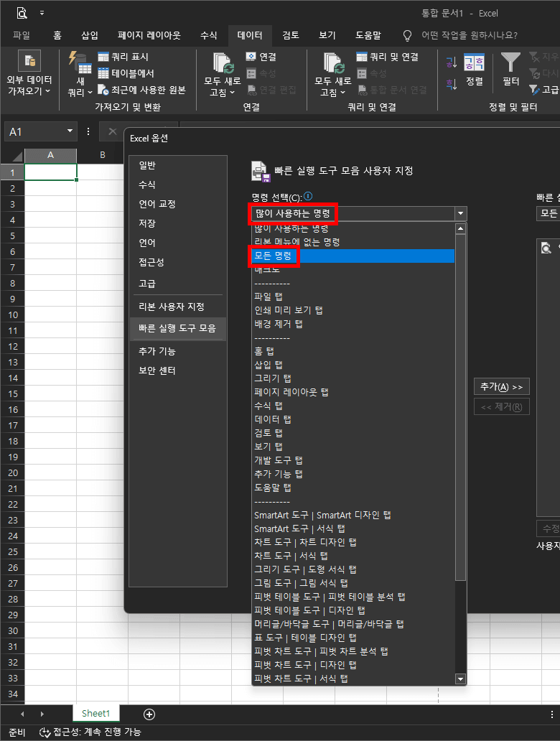Image resolution: width=560 pixels, height=741 pixels.
Task: Choose 개발 도구 탭 option
Action: 353,460
